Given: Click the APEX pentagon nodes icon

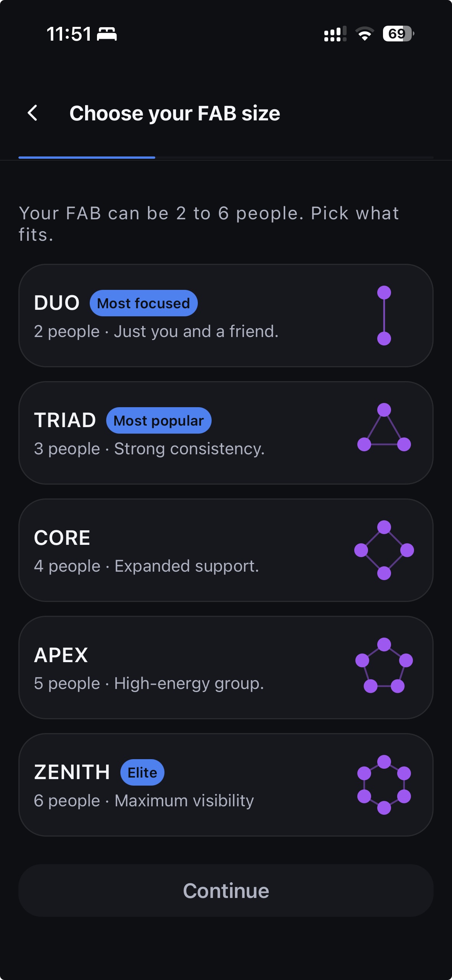Looking at the screenshot, I should (384, 666).
